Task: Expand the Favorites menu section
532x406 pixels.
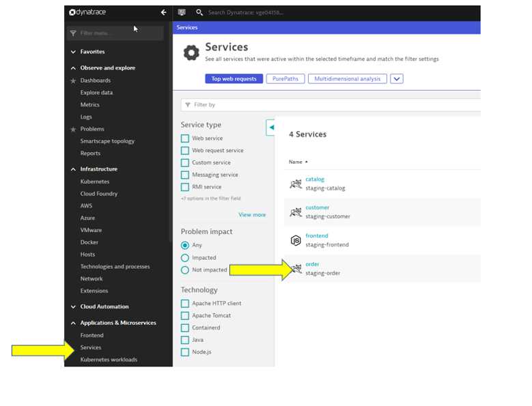Action: pos(74,52)
